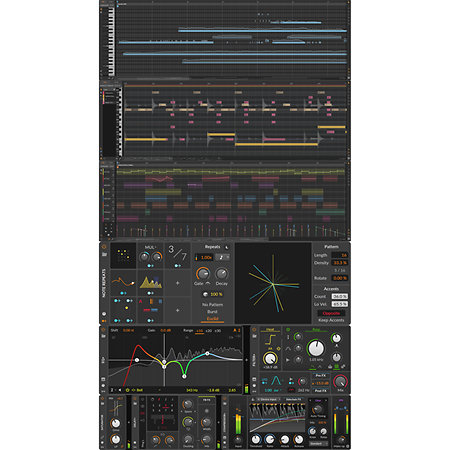The image size is (450, 450).
Task: Open the note-value dropdown beside 1.00x
Action: 222,257
